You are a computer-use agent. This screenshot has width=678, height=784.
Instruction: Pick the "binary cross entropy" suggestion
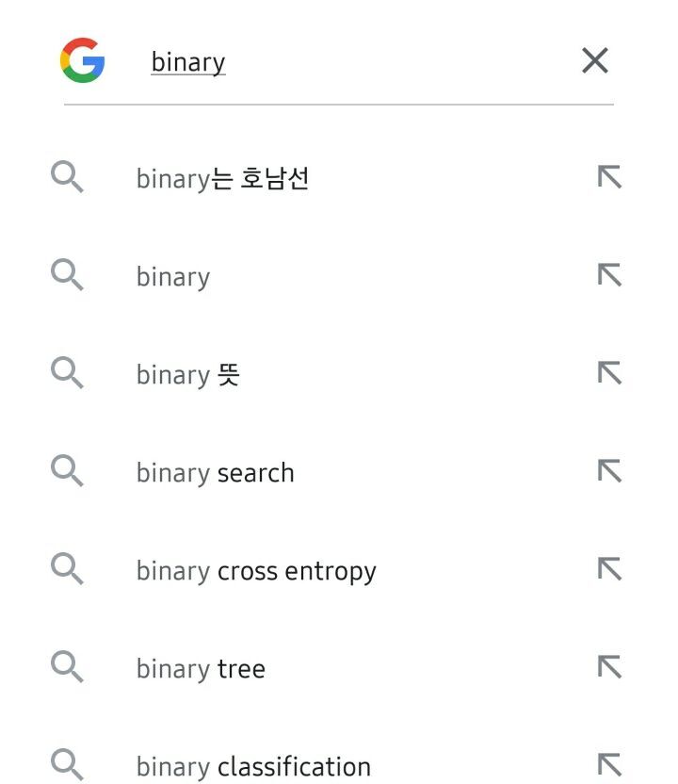pyautogui.click(x=256, y=571)
